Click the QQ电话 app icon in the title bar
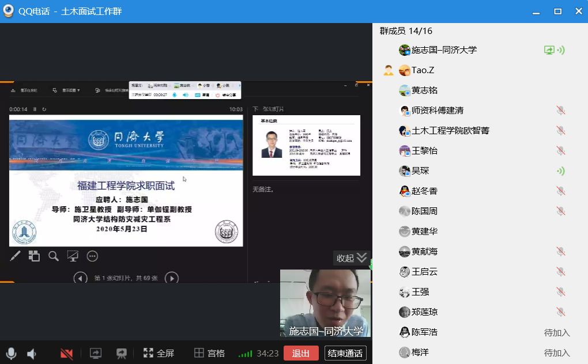The height and width of the screenshot is (364, 588). coord(8,11)
